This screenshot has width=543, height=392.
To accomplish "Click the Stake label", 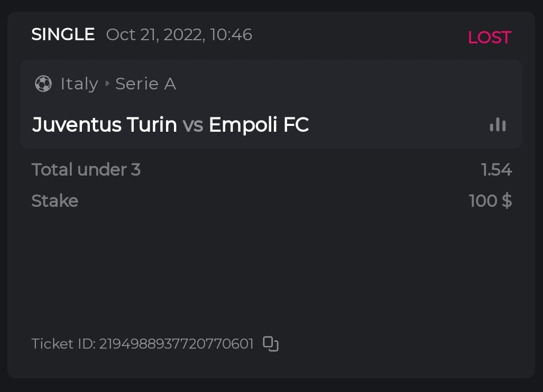I will (x=54, y=201).
